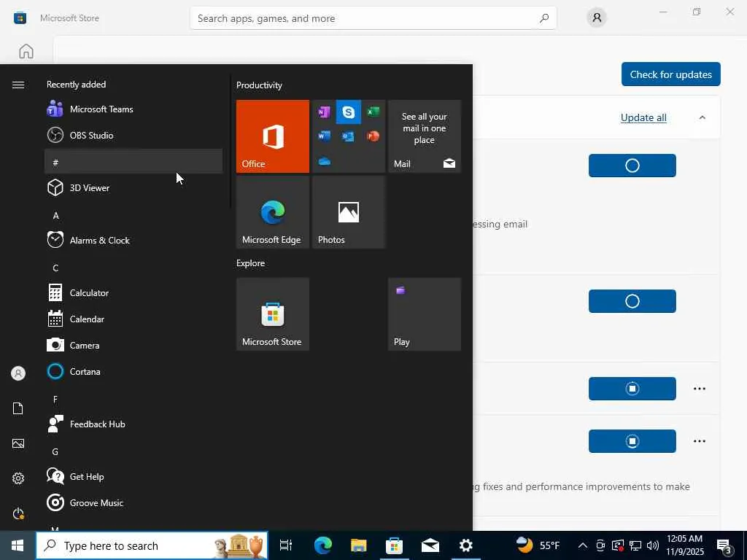
Task: Open more options for fourth update row
Action: click(700, 441)
